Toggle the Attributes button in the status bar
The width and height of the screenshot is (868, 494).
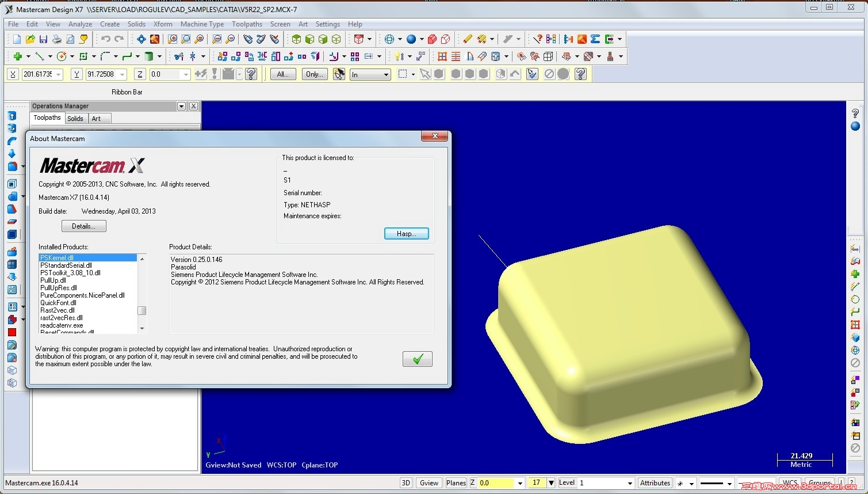tap(655, 482)
